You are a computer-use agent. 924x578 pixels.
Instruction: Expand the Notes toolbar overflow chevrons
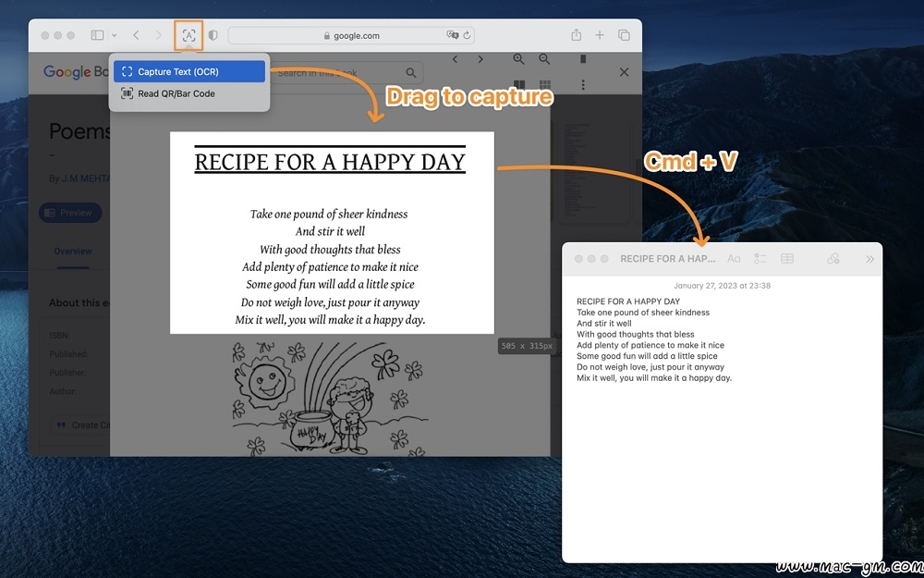pos(869,259)
